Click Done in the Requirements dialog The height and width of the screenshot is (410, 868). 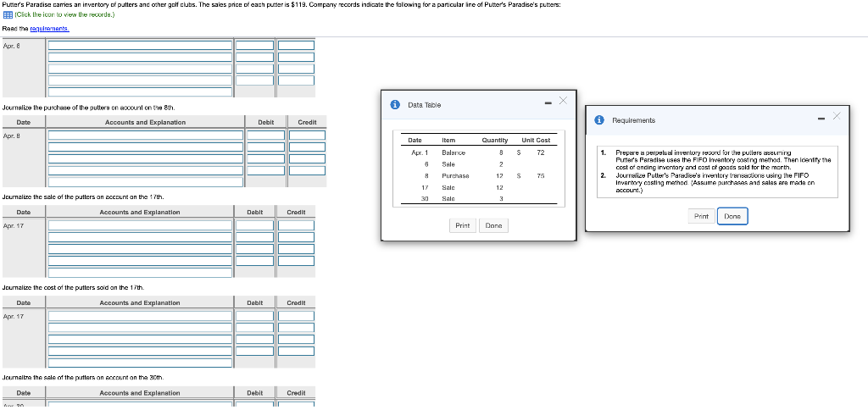(x=732, y=216)
